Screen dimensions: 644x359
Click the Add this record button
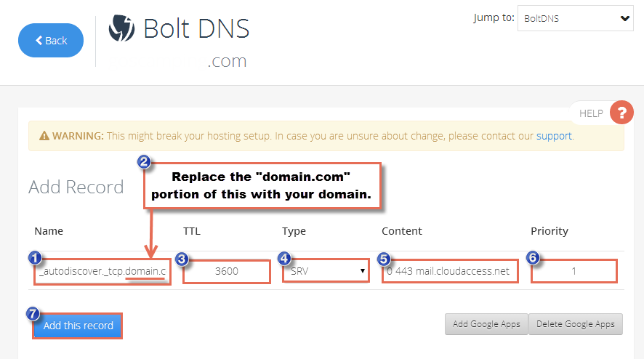pos(78,326)
